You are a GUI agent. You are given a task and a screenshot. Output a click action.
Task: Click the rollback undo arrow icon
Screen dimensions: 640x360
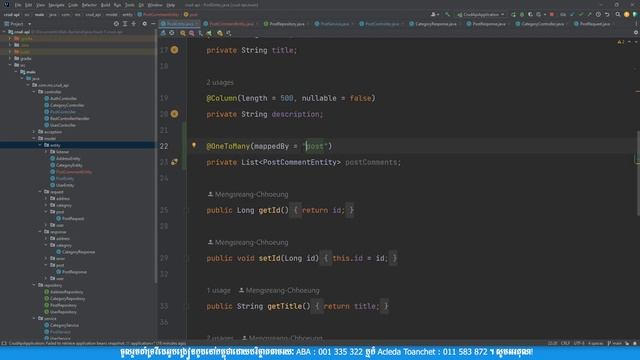pyautogui.click(x=607, y=15)
